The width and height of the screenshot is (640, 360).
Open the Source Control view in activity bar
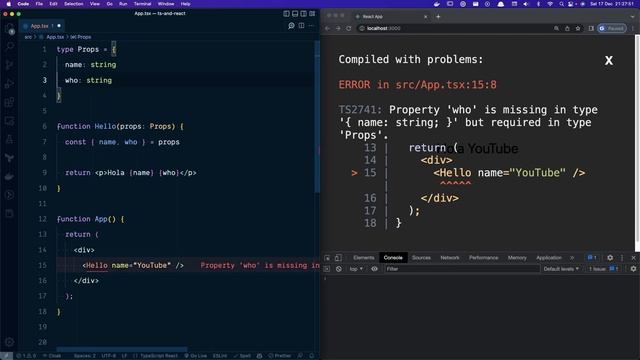9,64
